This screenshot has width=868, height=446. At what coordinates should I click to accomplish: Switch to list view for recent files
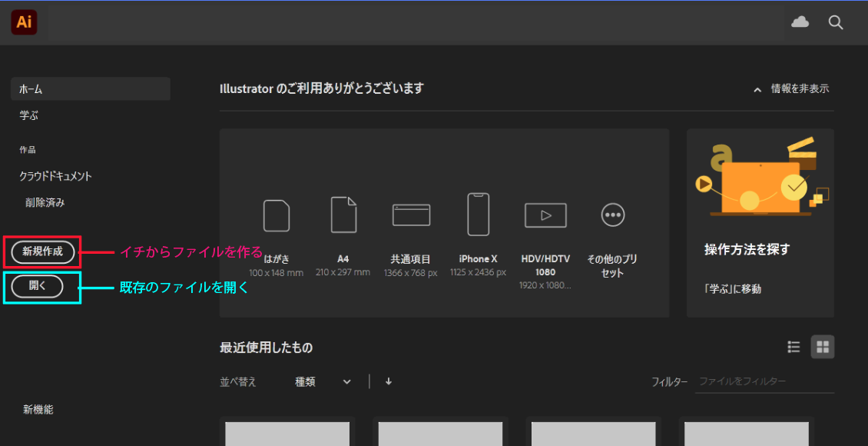(793, 347)
